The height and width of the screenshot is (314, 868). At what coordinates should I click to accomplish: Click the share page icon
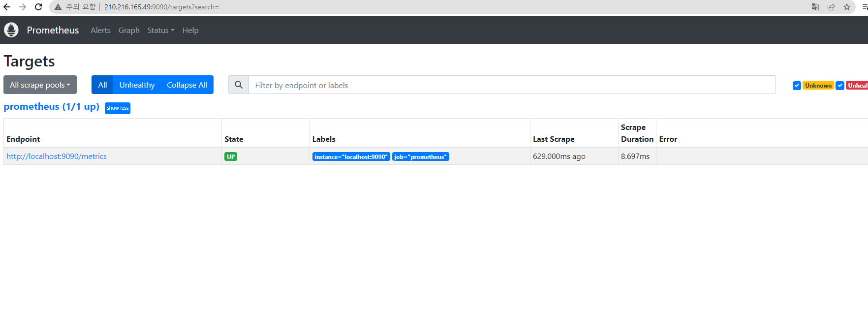831,7
